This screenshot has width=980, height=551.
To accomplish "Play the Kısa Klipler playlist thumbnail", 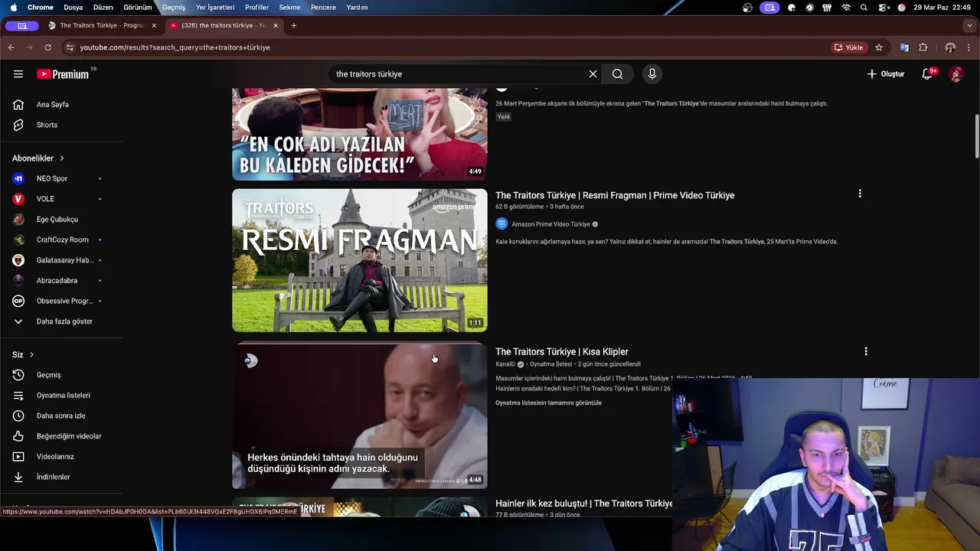I will (360, 416).
